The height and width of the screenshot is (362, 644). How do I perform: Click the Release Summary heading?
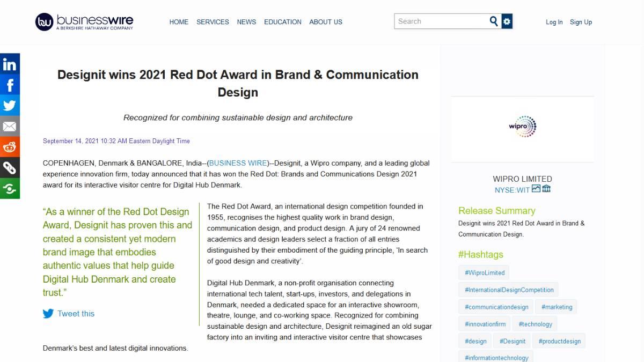click(x=497, y=211)
